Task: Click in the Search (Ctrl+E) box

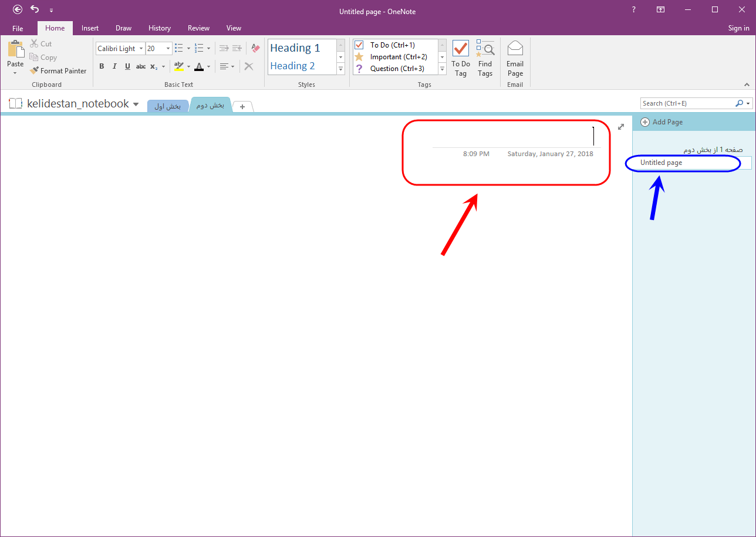Action: [x=687, y=103]
